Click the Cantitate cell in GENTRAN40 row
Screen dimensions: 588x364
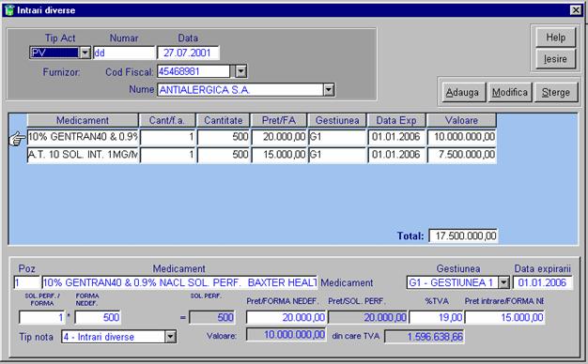coord(224,137)
